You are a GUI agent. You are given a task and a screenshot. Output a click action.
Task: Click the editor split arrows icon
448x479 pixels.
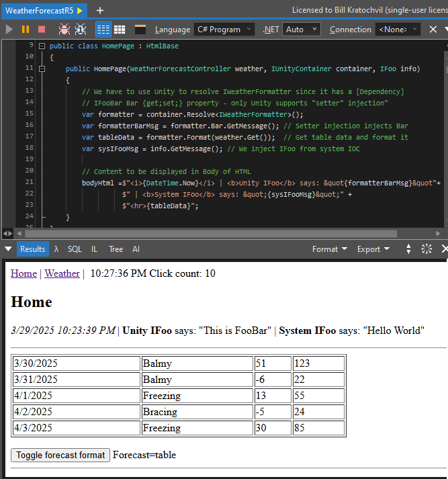pos(8,234)
